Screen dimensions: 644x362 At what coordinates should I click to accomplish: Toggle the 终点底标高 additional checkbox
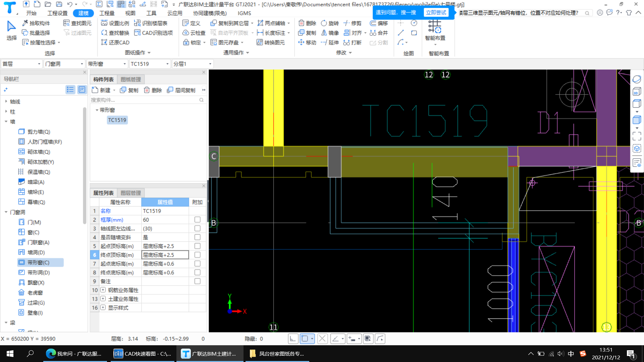pos(198,273)
